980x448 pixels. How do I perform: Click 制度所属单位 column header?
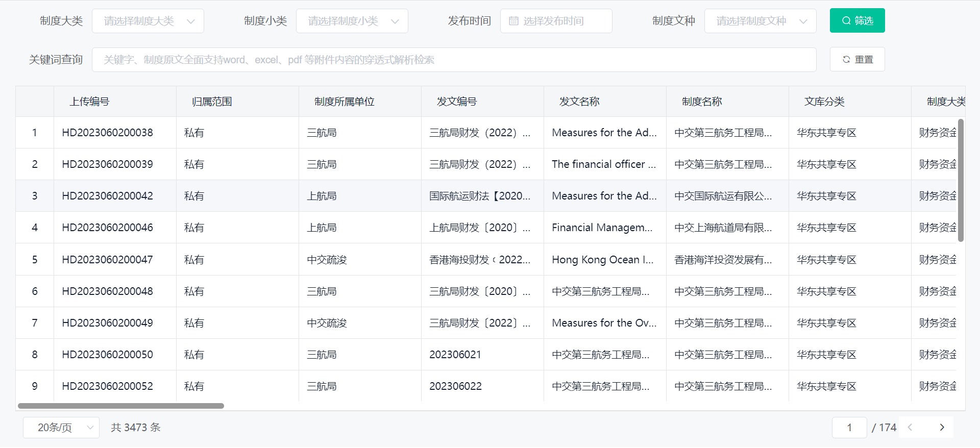[345, 102]
